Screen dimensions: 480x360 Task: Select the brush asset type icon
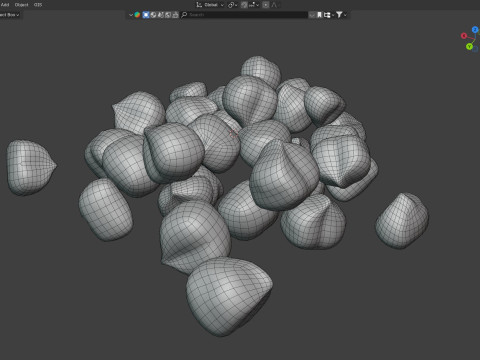coord(175,15)
